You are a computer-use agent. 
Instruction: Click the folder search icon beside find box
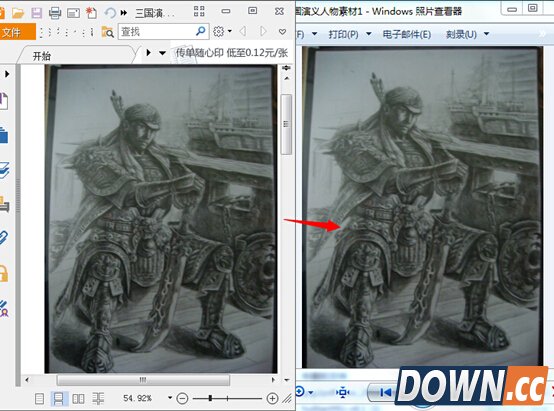tap(107, 32)
